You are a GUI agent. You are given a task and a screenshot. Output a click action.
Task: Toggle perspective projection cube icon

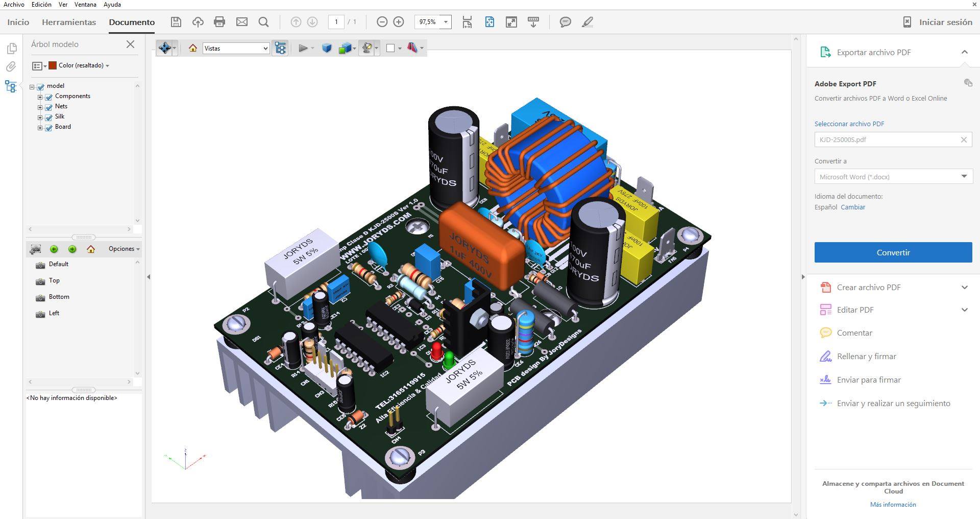[327, 48]
